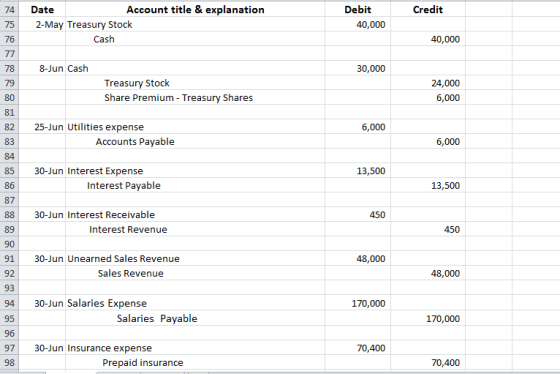Click the 'Account title & explanation' header cell
The height and width of the screenshot is (374, 560).
[x=195, y=9]
